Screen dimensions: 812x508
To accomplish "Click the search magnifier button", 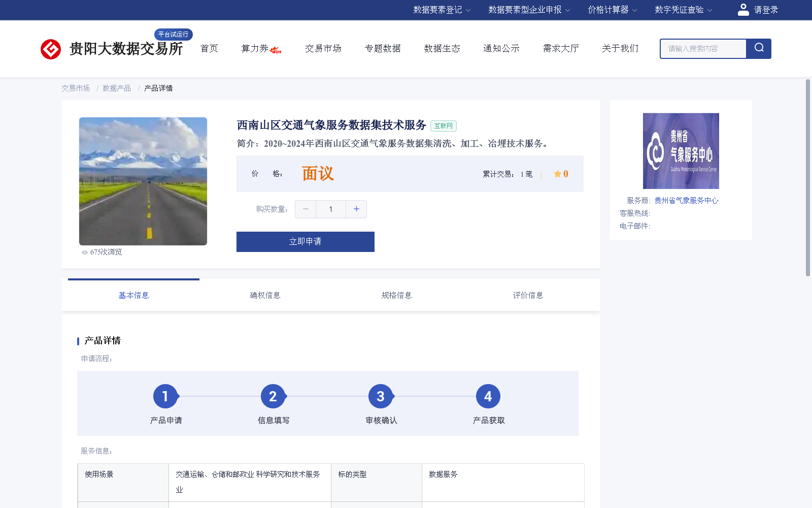I will click(x=759, y=49).
